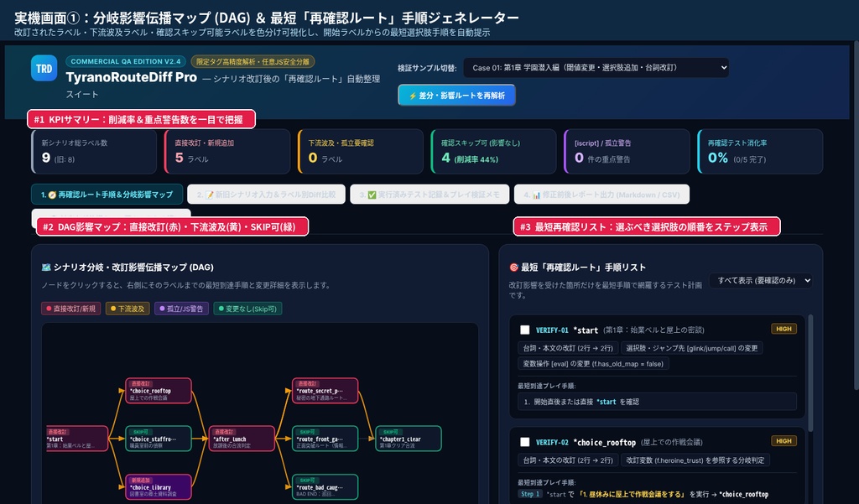Click the target icon beside 手順リスト heading

coord(514,268)
